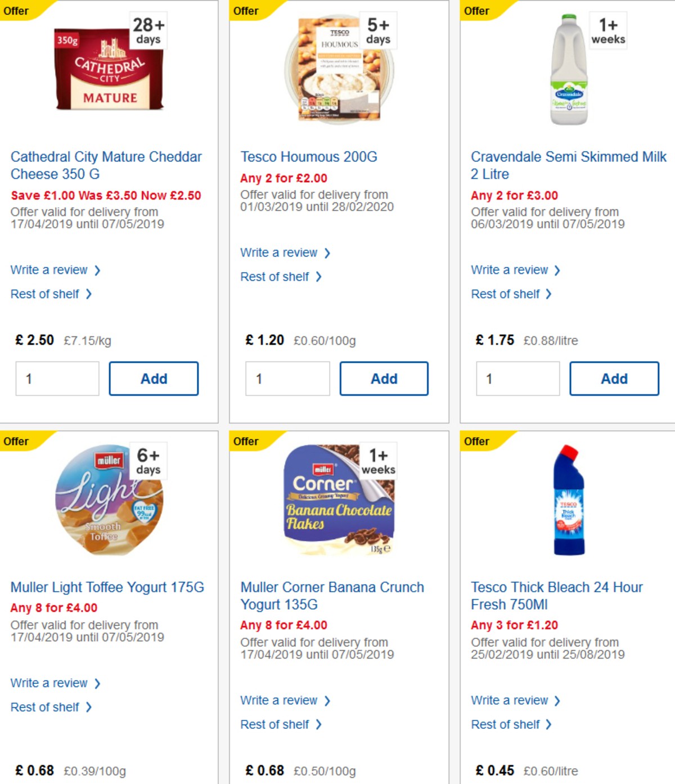Add Tesco Houmous to basket
This screenshot has width=675, height=784.
[x=384, y=379]
